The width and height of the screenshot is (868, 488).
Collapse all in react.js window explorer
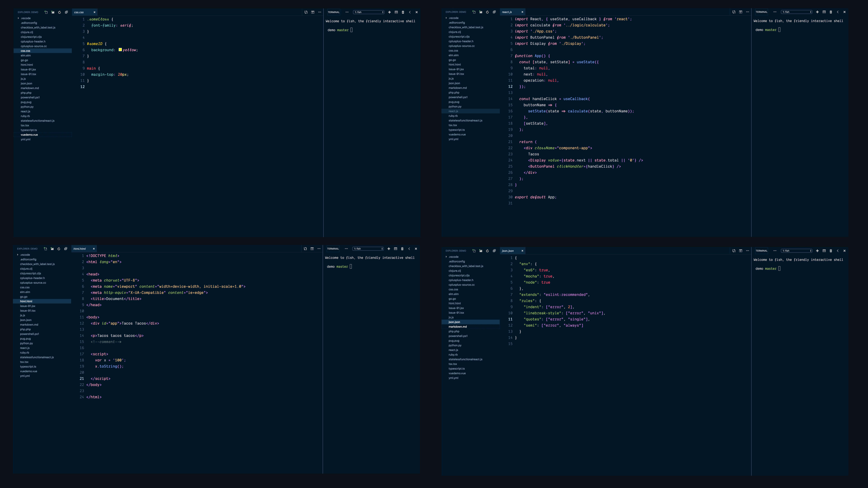pos(494,12)
